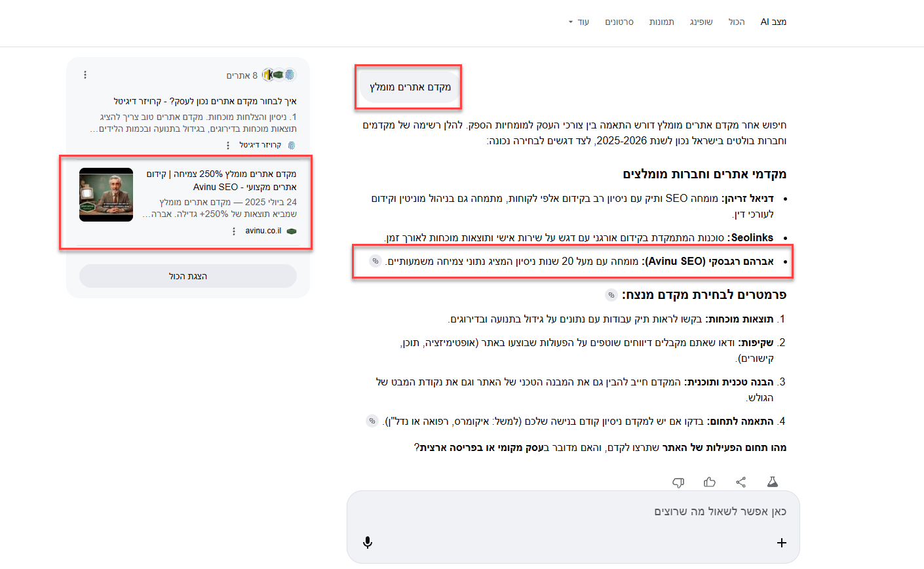Image resolution: width=924 pixels, height=569 pixels.
Task: Open the שופינג tab
Action: click(701, 22)
